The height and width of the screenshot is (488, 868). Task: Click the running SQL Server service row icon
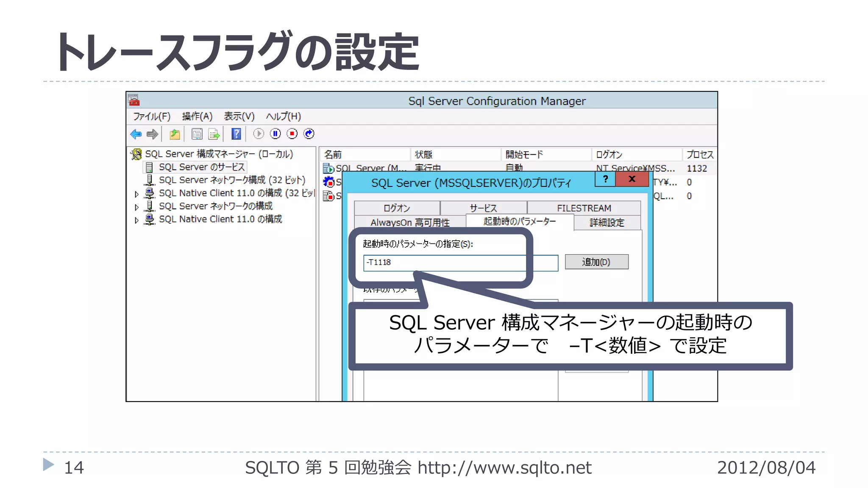[x=328, y=169]
